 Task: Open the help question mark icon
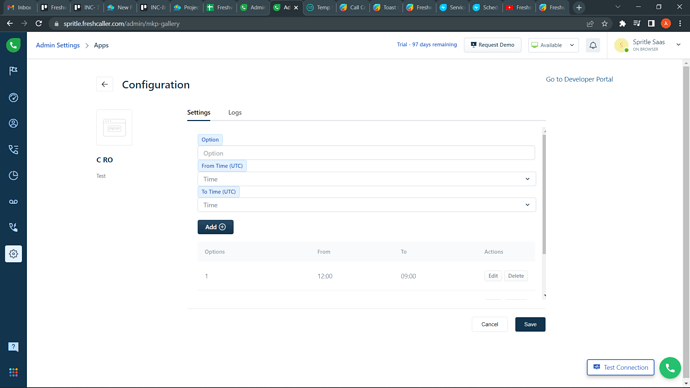tap(13, 347)
